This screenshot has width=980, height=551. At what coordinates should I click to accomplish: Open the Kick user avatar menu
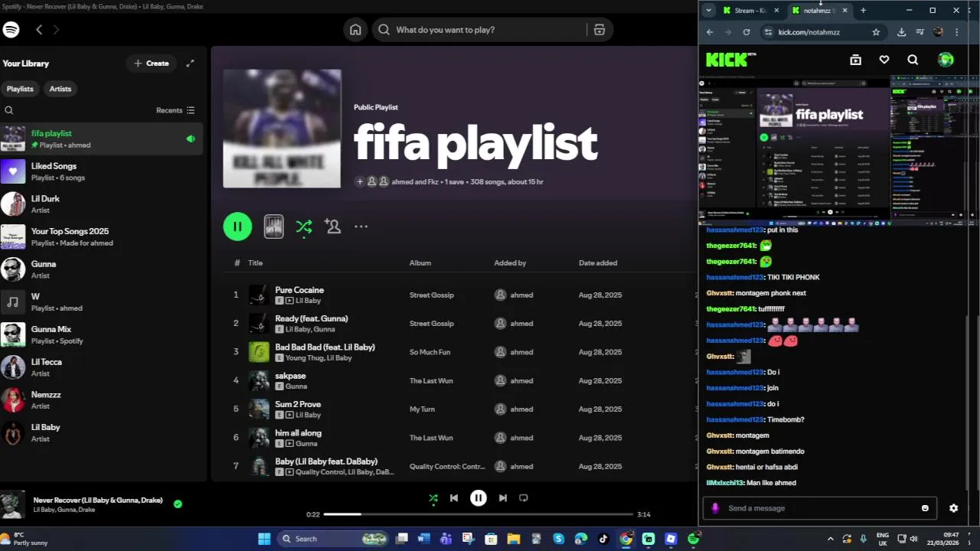[x=946, y=60]
